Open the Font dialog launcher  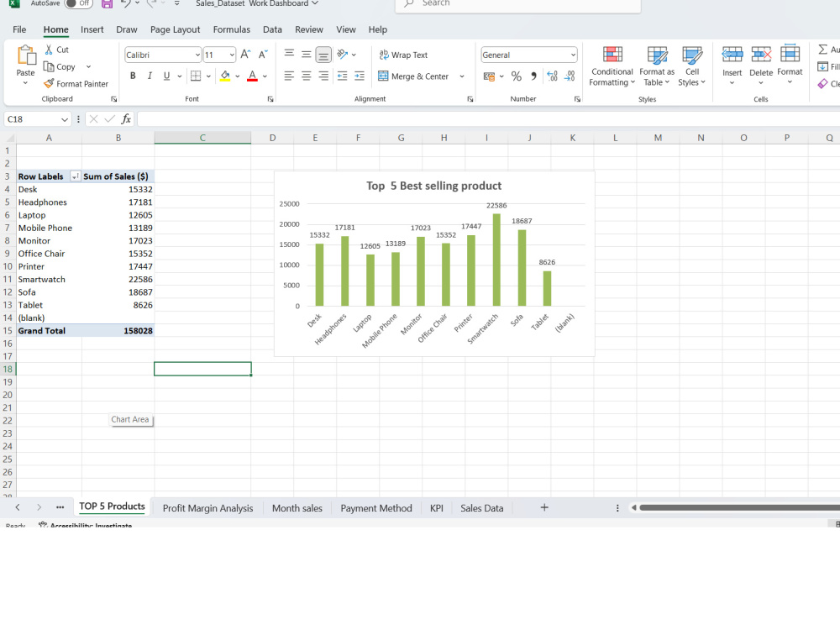point(270,99)
